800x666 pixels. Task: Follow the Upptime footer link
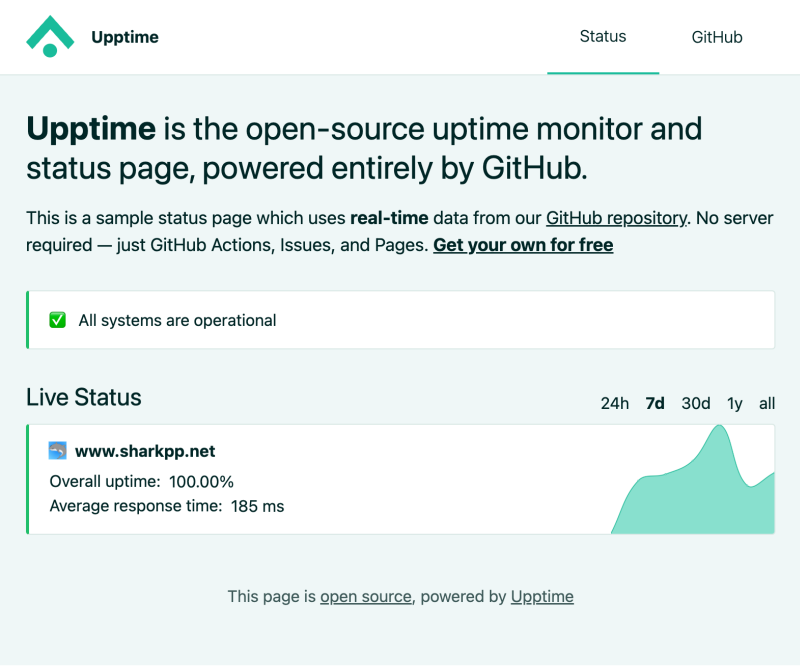pyautogui.click(x=542, y=596)
